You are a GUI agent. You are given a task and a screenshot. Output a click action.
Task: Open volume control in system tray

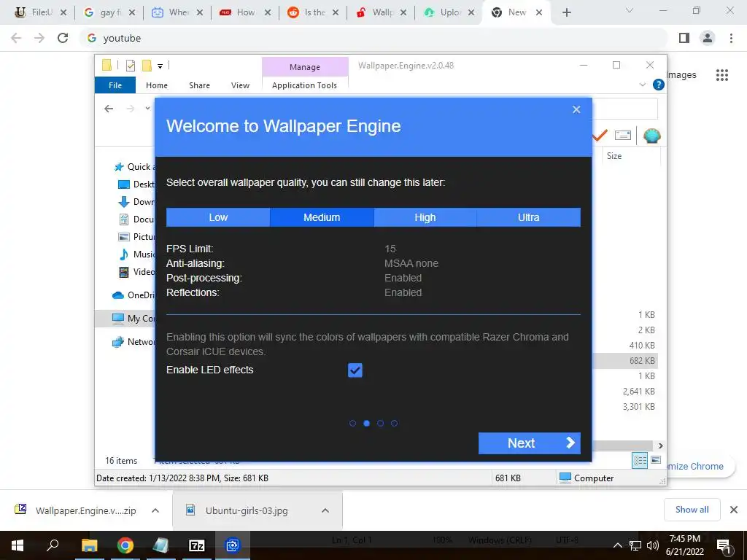[653, 545]
